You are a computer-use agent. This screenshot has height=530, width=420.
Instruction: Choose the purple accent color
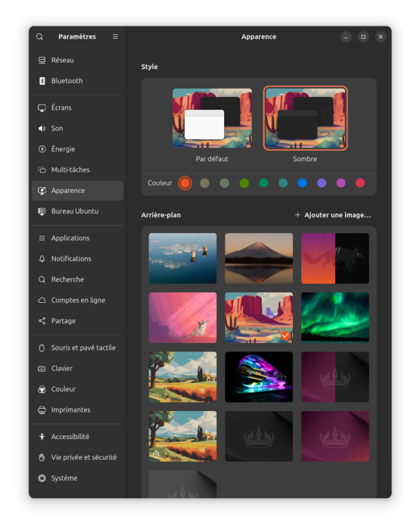[322, 183]
